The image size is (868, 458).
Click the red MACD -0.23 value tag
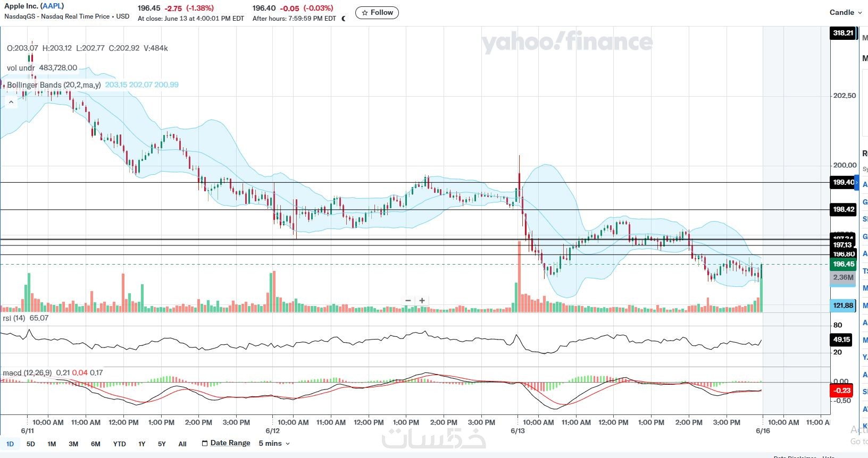coord(841,391)
